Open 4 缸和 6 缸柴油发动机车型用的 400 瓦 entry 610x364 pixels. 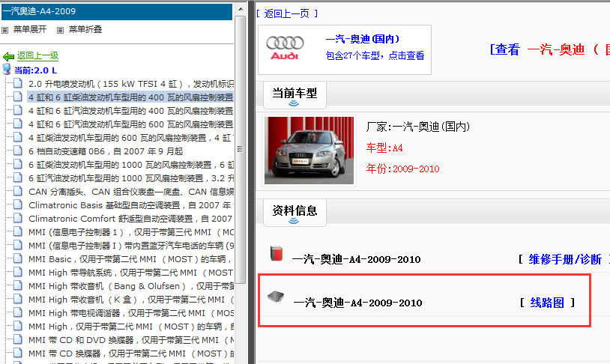[130, 97]
